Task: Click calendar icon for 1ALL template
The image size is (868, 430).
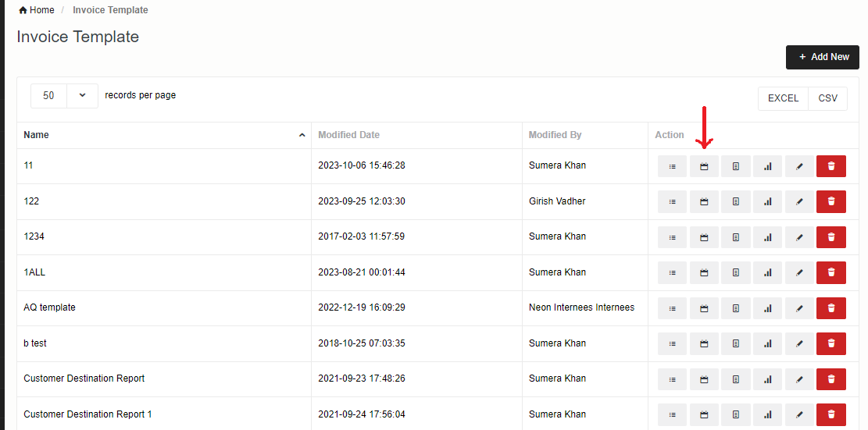Action: 704,272
